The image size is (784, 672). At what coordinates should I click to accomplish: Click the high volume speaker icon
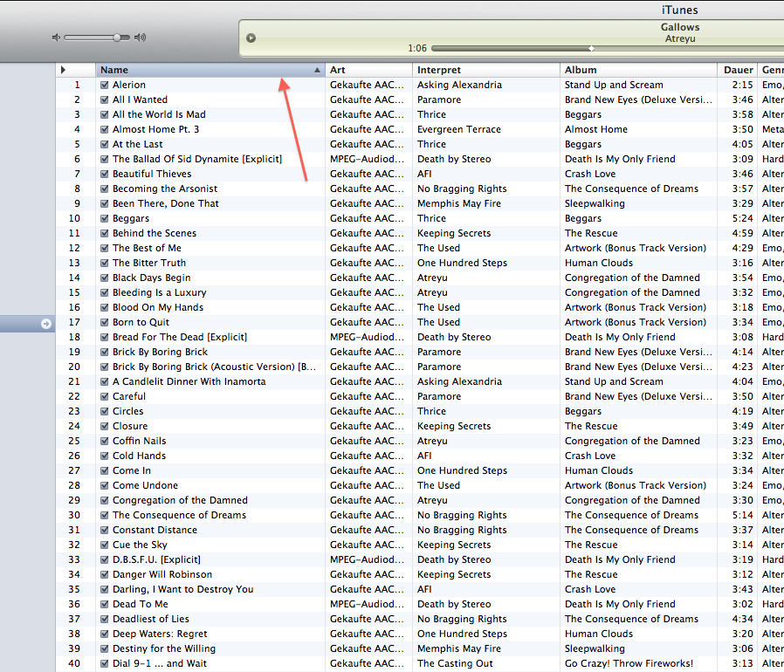coord(140,38)
